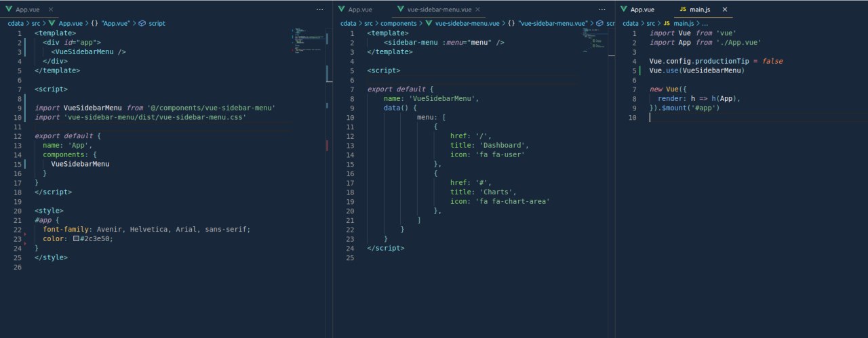Click "$mount('#app')" in main.js
Image resolution: width=868 pixels, height=338 pixels.
click(691, 108)
